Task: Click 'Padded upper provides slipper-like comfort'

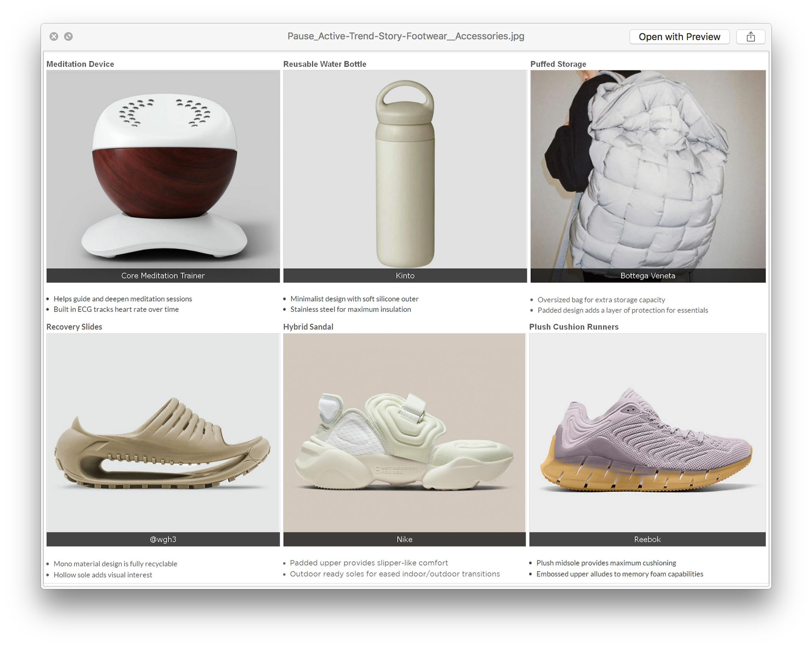Action: [x=369, y=563]
